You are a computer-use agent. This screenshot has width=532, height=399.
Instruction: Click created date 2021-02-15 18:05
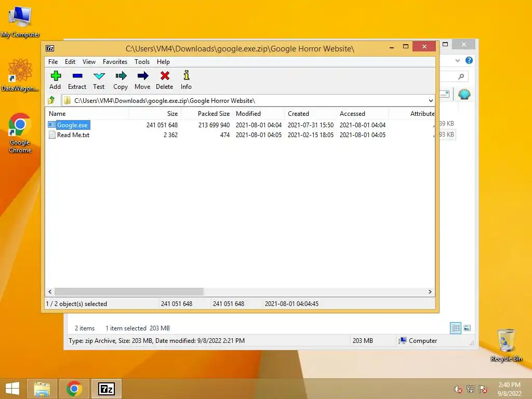[311, 135]
